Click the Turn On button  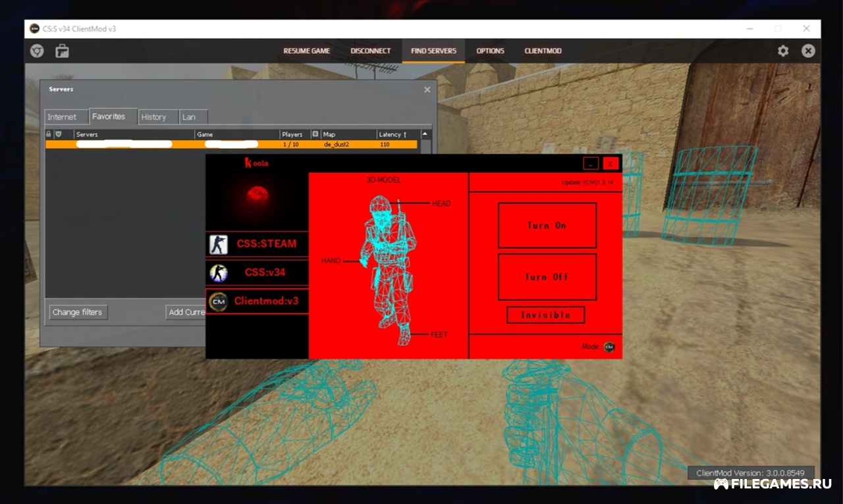coord(547,225)
